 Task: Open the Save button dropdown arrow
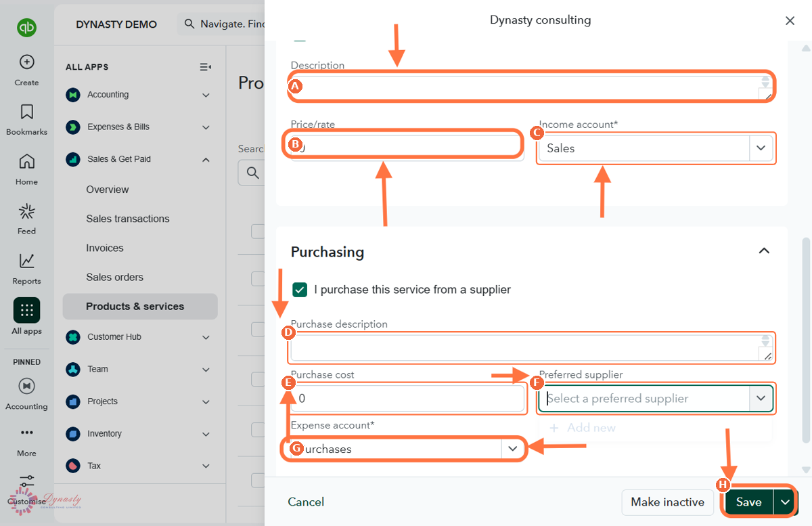(785, 502)
